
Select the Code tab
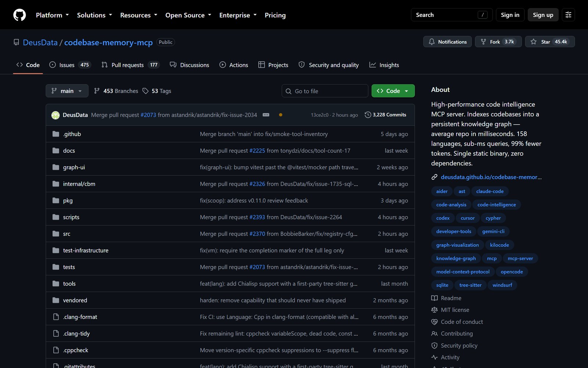click(x=28, y=65)
